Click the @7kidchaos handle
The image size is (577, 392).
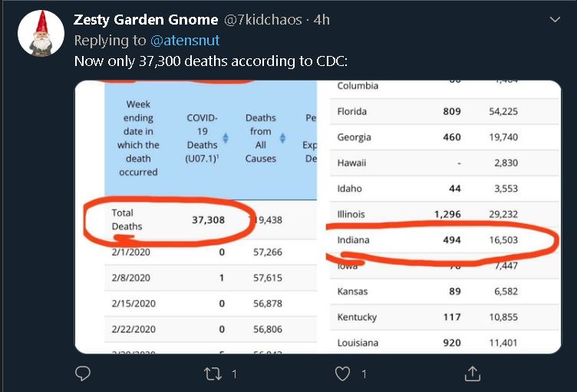point(262,19)
